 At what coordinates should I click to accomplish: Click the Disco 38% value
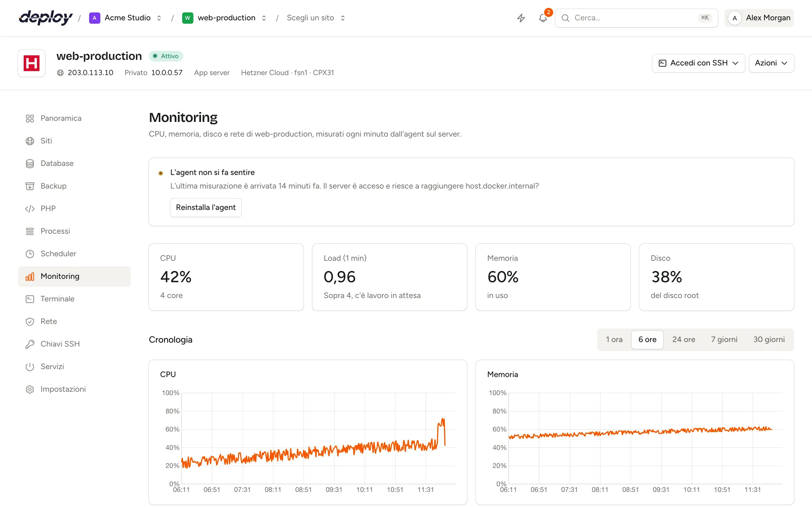point(667,277)
